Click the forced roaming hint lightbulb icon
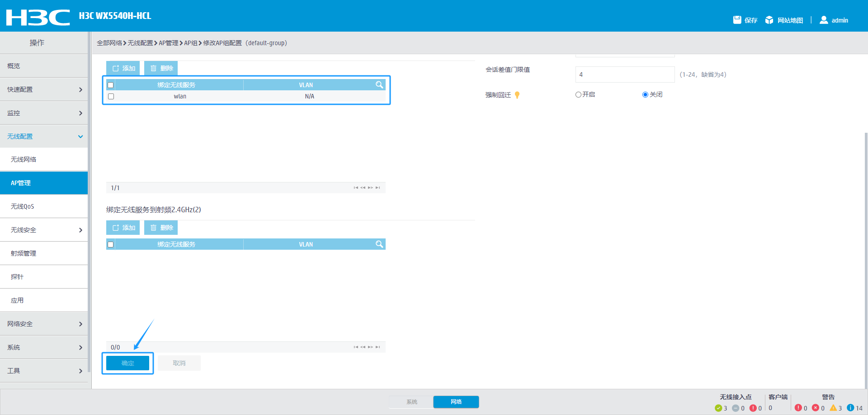This screenshot has width=868, height=415. pos(517,95)
